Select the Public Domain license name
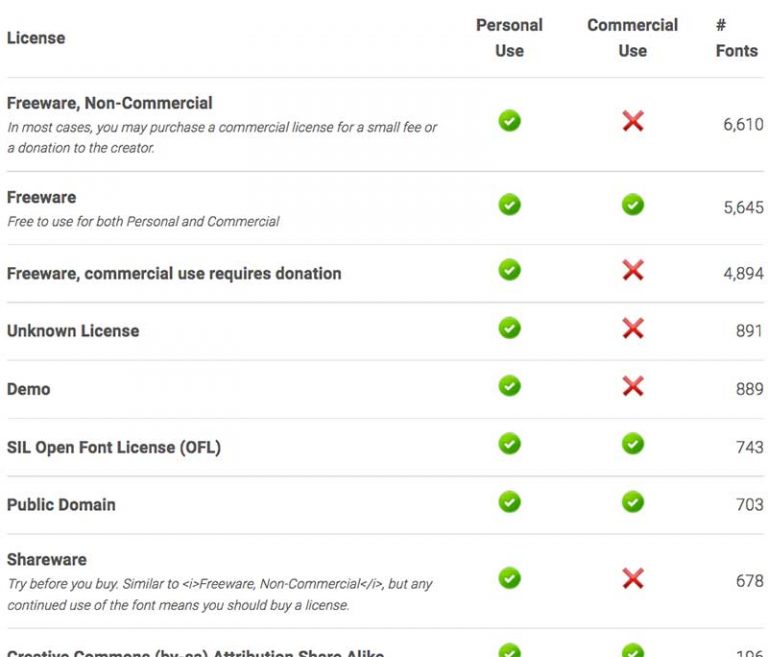The image size is (768, 657). 61,505
